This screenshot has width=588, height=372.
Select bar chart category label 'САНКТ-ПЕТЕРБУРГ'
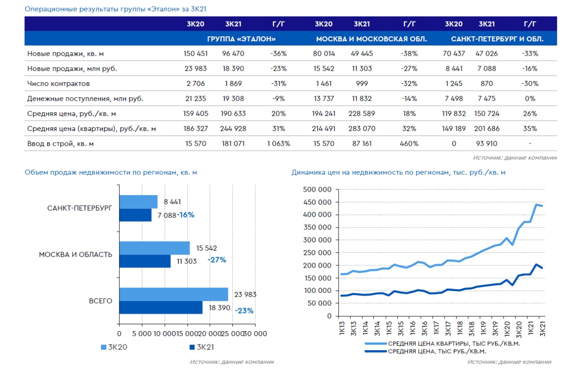pyautogui.click(x=80, y=208)
